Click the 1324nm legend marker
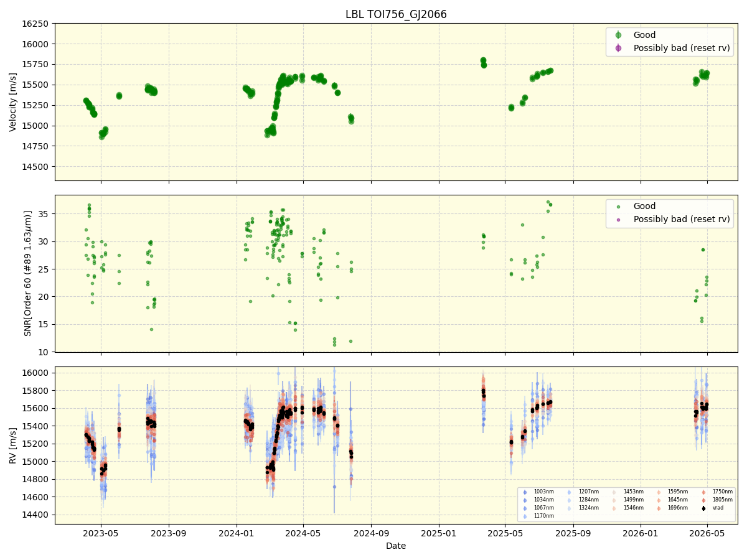Viewport: 747px width, 560px height. click(x=570, y=508)
